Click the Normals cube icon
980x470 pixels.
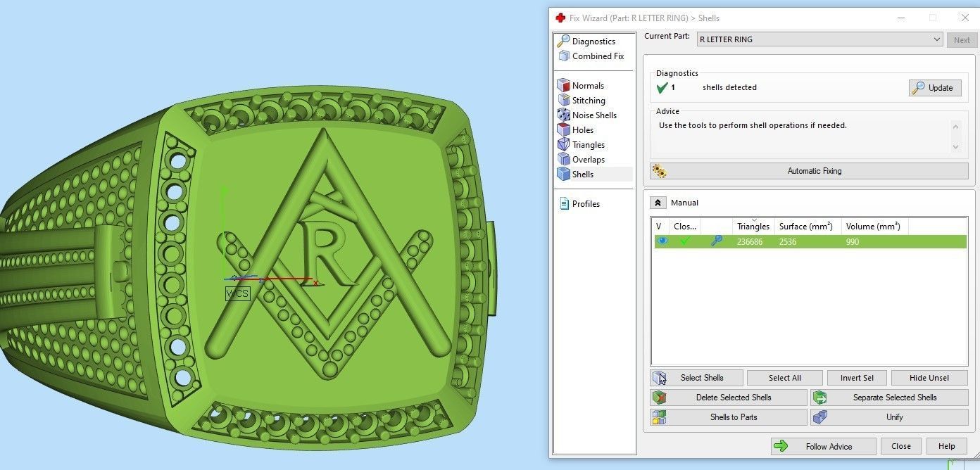[x=563, y=86]
